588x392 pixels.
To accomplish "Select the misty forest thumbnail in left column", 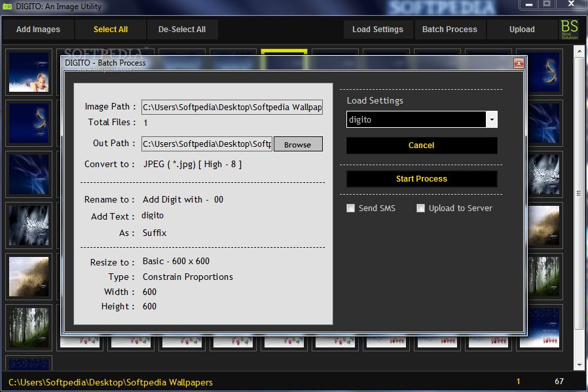I will tap(29, 327).
